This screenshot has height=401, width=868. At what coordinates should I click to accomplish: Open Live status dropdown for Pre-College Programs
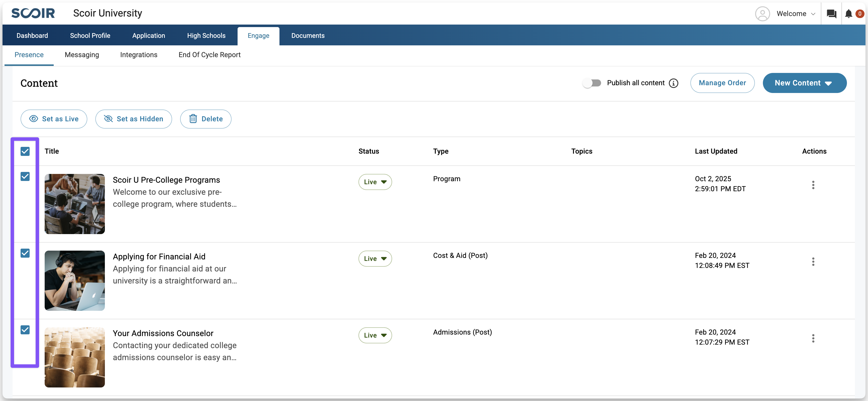[375, 182]
